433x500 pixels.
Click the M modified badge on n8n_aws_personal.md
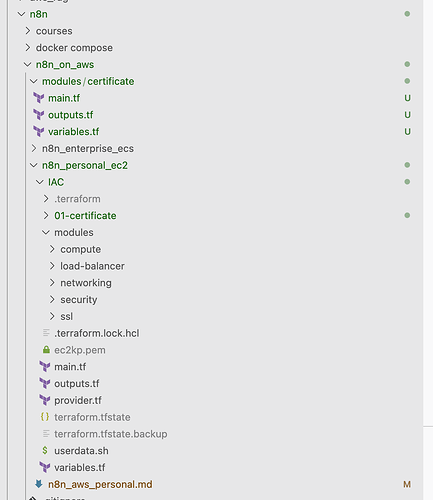pos(407,484)
